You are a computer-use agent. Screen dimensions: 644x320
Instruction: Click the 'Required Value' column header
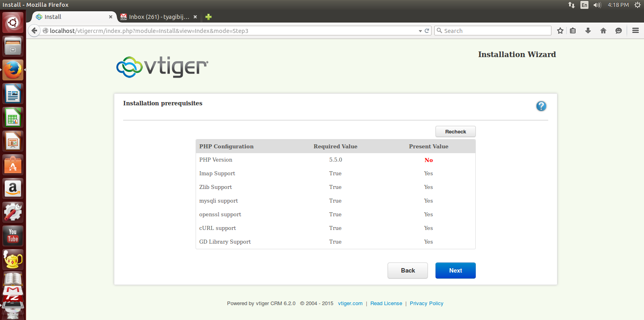(335, 146)
